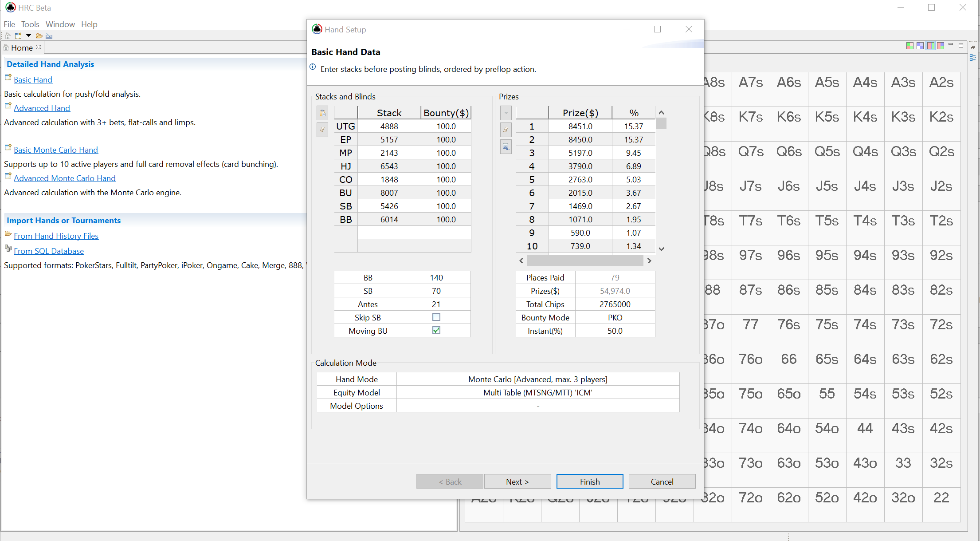Open the Advanced Monte Carlo Hand link

point(65,178)
